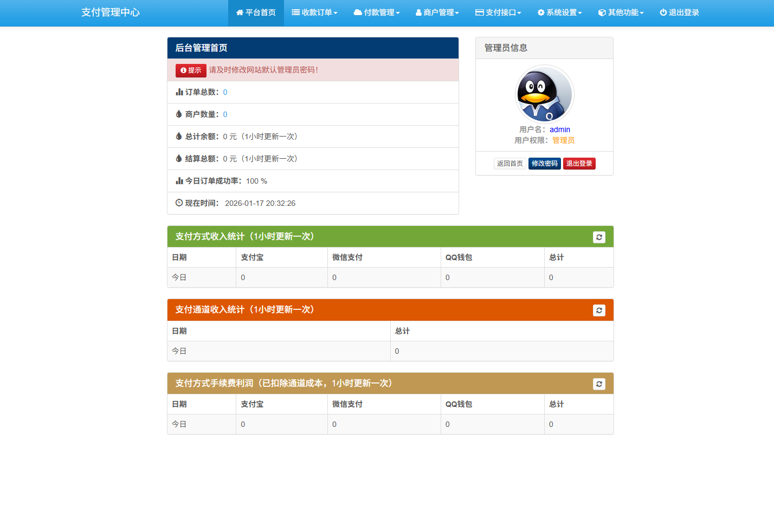Image resolution: width=774 pixels, height=532 pixels.
Task: Refresh the 支付方式收入统计 panel
Action: click(599, 237)
